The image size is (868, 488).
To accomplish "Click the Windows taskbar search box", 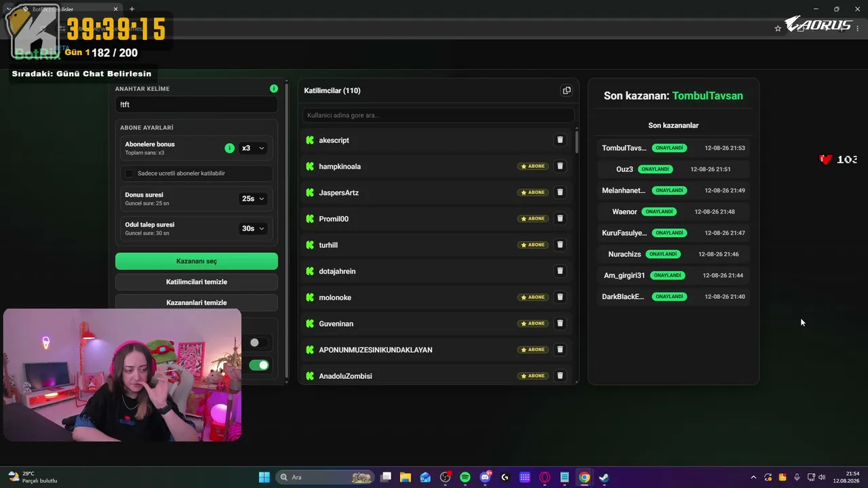I will [x=326, y=477].
